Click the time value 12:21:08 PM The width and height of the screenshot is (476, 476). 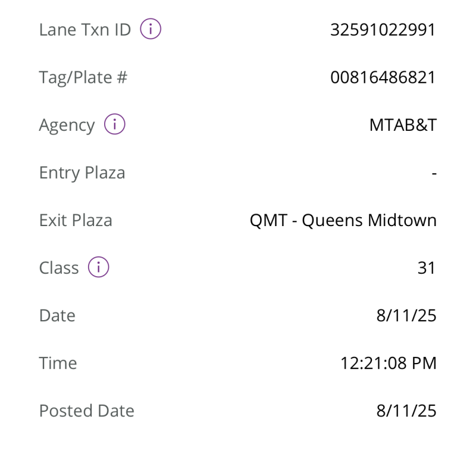(x=388, y=363)
